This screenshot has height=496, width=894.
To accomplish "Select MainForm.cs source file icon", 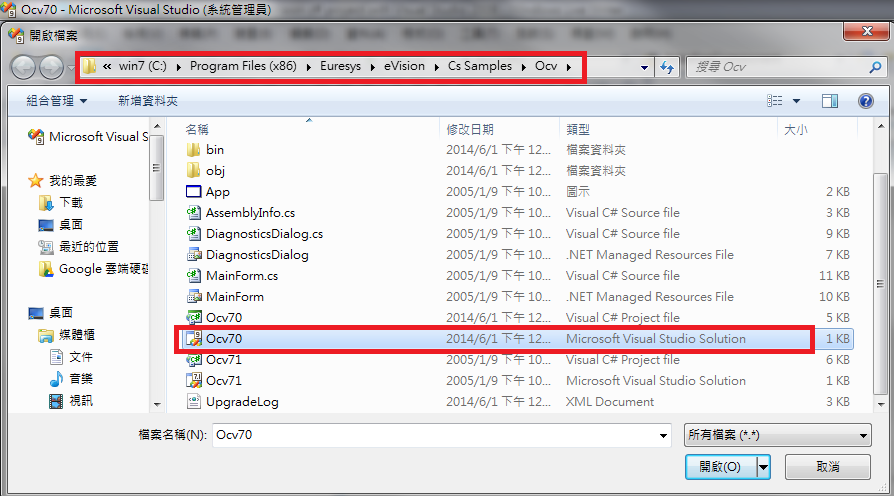I will (194, 276).
